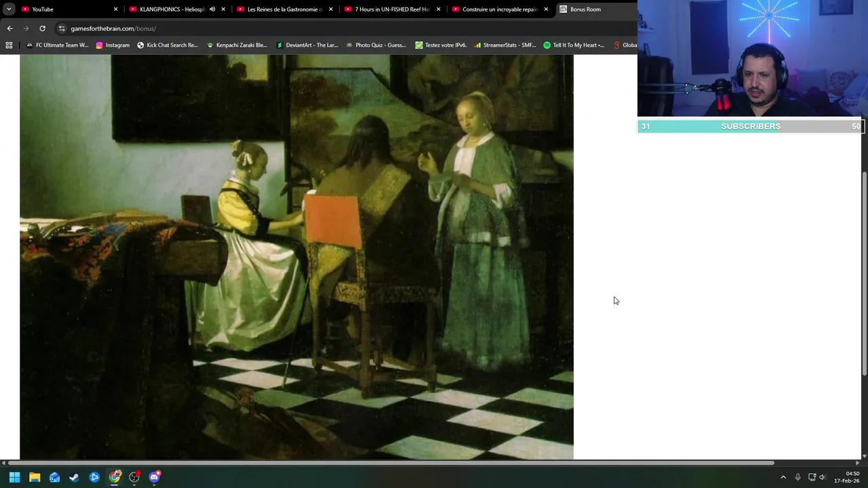Image resolution: width=868 pixels, height=488 pixels.
Task: View site information icon in address bar
Action: pyautogui.click(x=62, y=28)
